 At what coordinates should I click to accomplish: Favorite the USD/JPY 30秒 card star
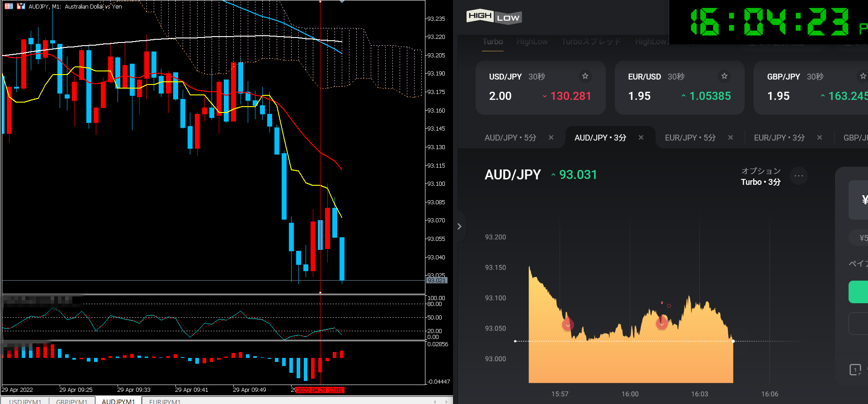(x=585, y=76)
